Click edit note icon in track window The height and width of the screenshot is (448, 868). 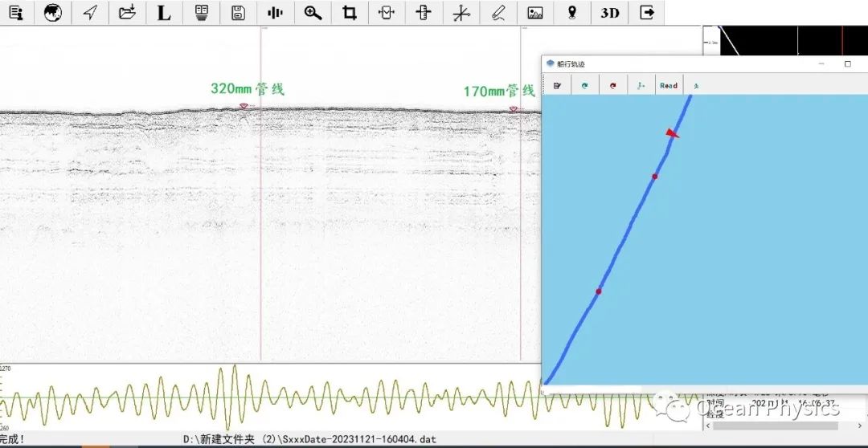coord(556,85)
